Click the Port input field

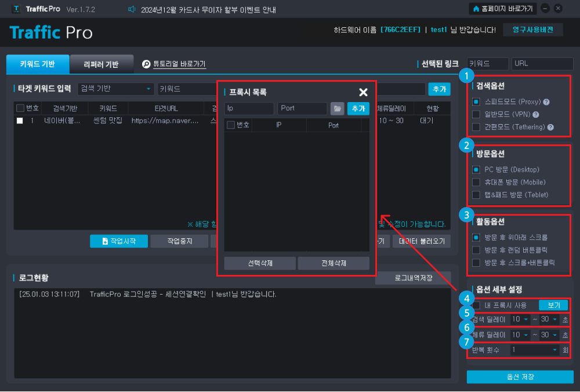pos(302,108)
